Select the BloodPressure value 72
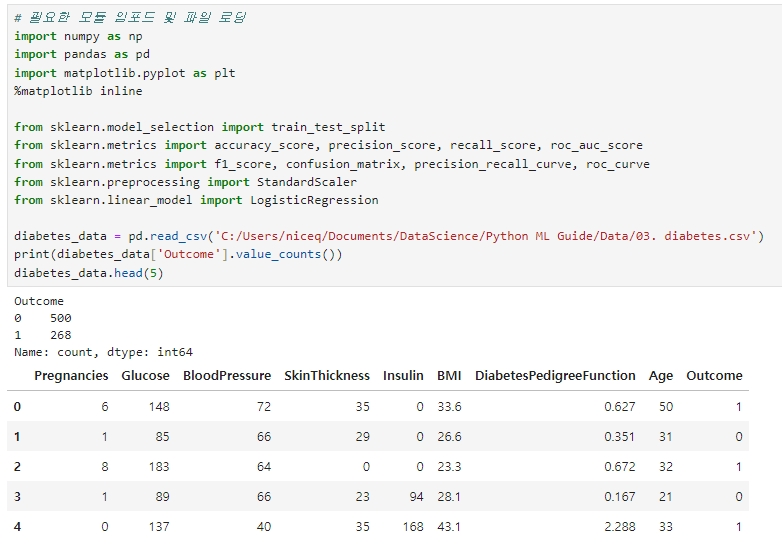The image size is (782, 549). (264, 407)
